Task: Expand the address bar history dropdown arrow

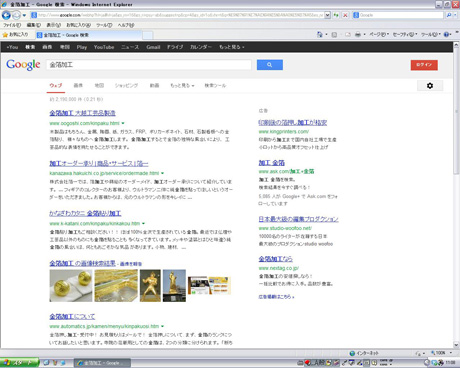Action: click(328, 15)
